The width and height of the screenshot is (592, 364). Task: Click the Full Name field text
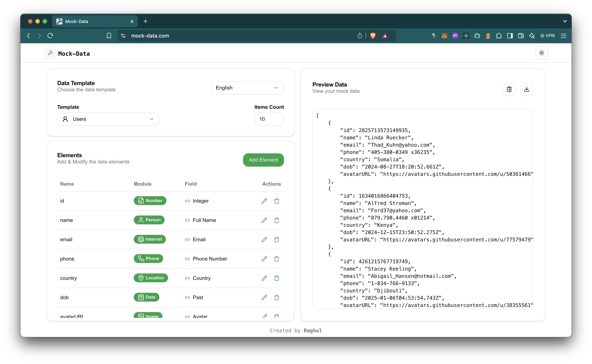pyautogui.click(x=204, y=220)
